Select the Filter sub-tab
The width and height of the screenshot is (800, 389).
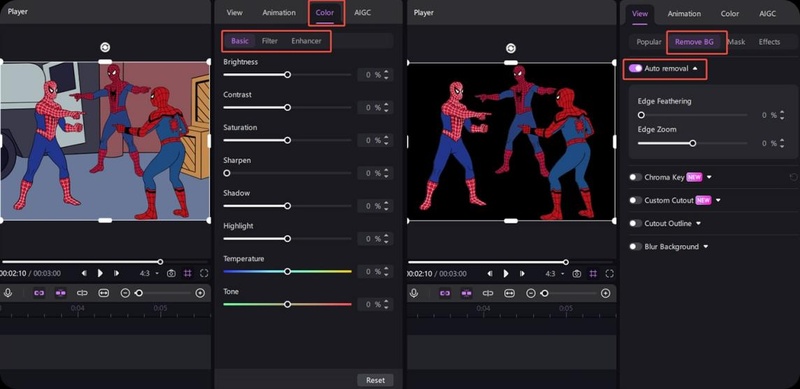(269, 41)
